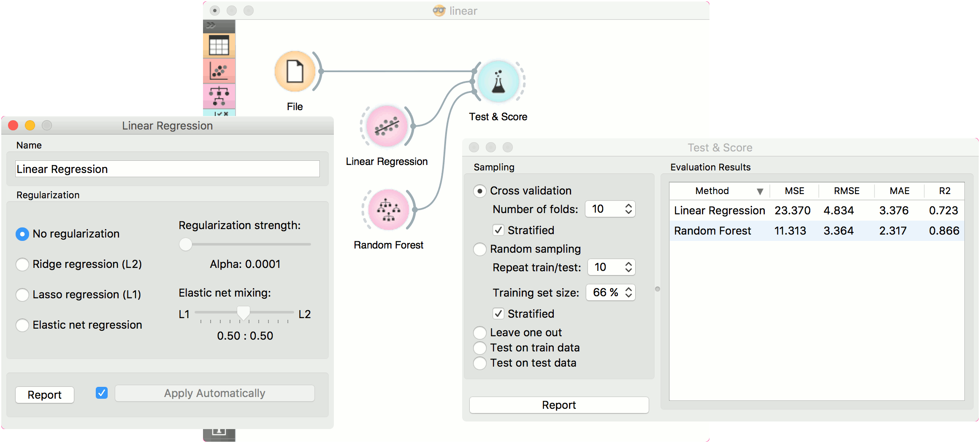Click the File widget icon

tap(295, 72)
